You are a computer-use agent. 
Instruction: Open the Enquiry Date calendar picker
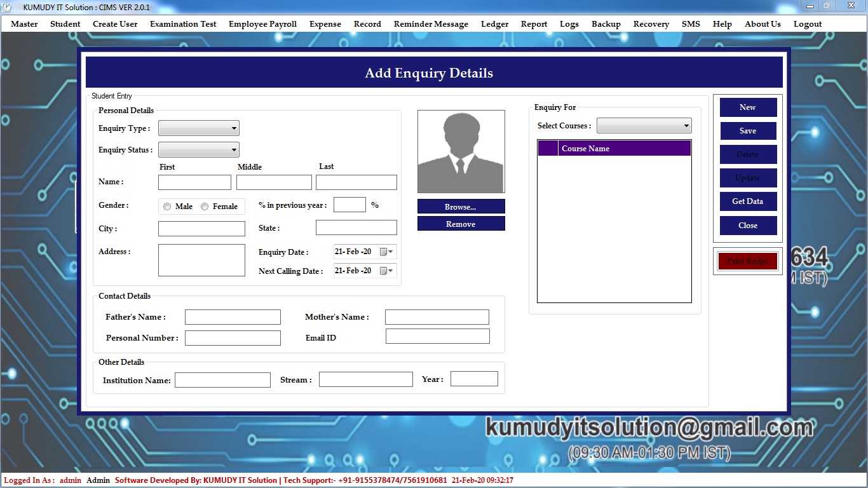386,252
